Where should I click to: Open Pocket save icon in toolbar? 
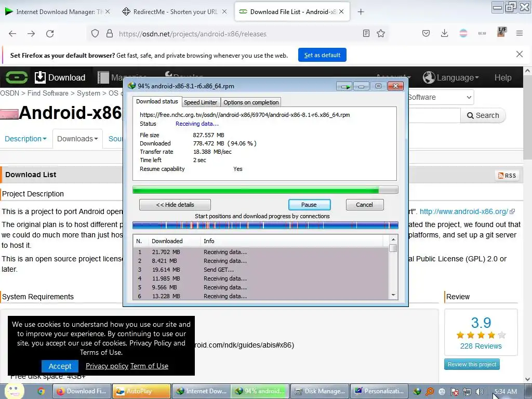(426, 33)
